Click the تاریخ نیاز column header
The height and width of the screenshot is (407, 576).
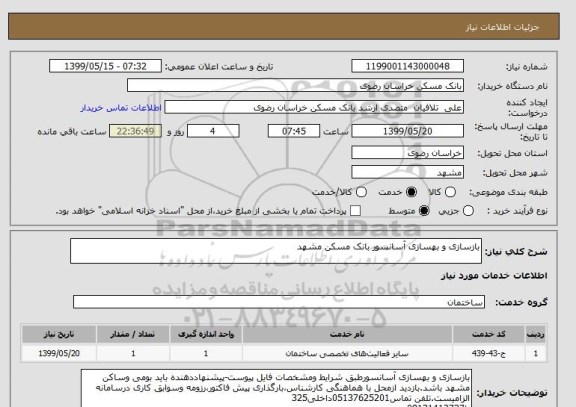pos(59,334)
